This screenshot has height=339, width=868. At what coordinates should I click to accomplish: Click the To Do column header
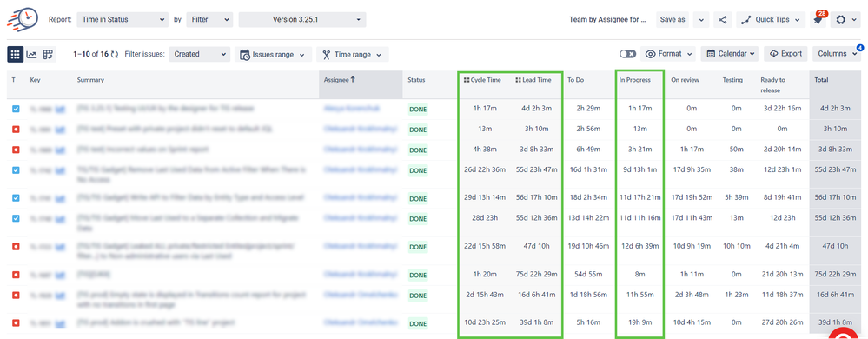[576, 80]
